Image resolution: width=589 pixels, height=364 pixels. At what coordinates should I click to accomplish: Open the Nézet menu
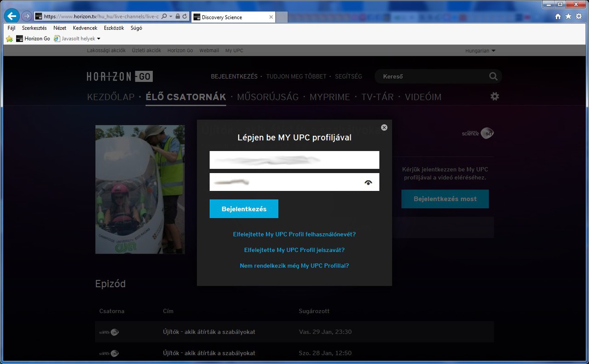click(60, 28)
